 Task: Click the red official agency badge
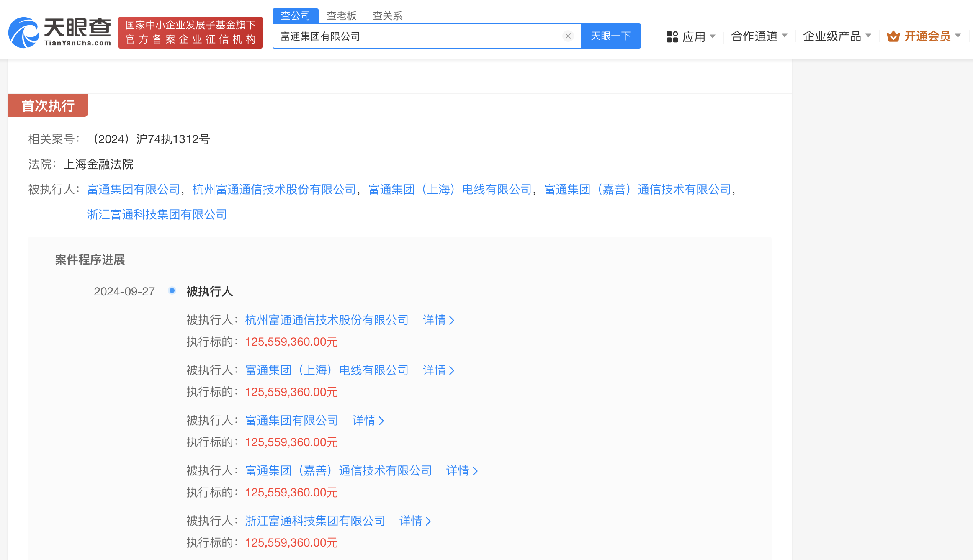click(190, 32)
